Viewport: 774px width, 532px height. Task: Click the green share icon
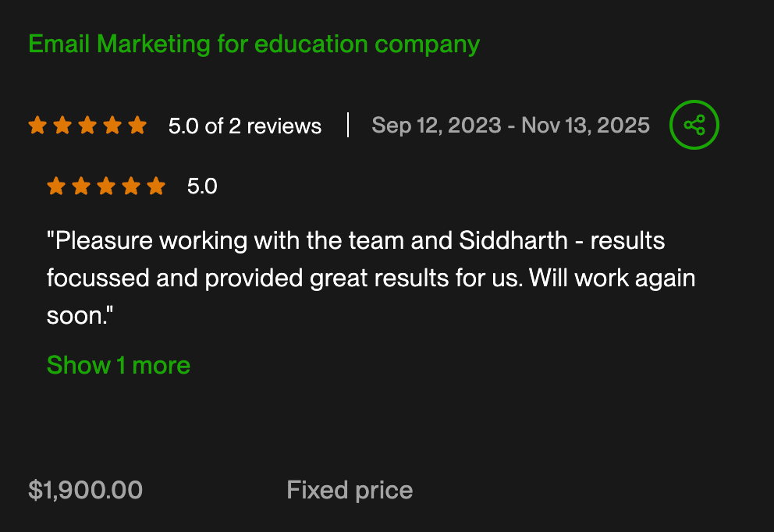tap(694, 125)
